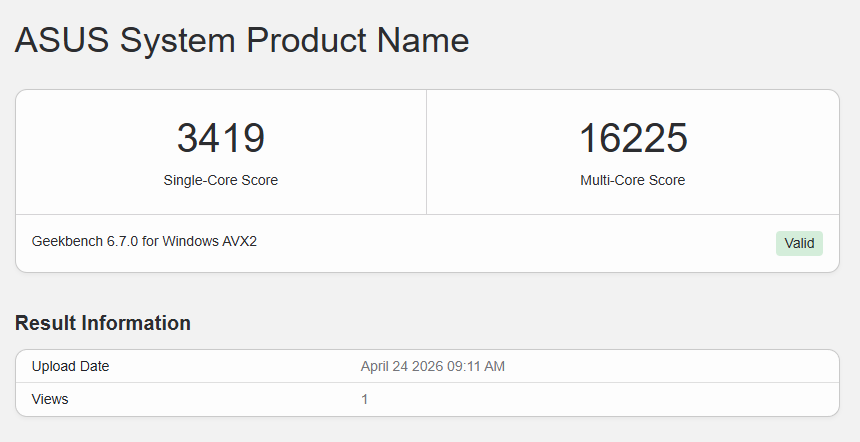Click the Upload Date row label
The width and height of the screenshot is (860, 442).
70,366
